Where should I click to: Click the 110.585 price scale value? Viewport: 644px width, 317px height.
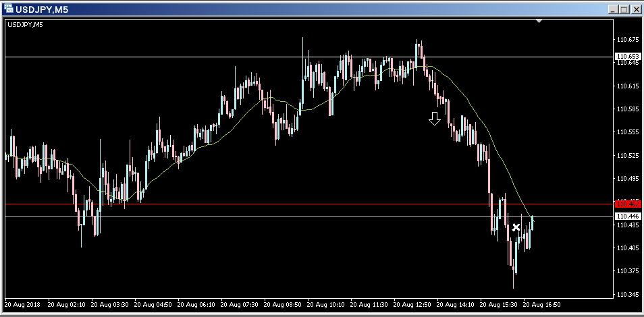click(627, 109)
